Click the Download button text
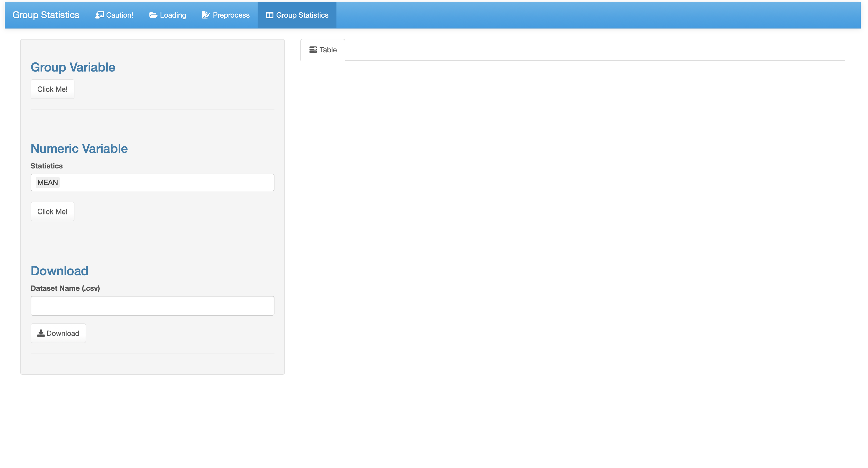This screenshot has height=468, width=868. pyautogui.click(x=63, y=333)
